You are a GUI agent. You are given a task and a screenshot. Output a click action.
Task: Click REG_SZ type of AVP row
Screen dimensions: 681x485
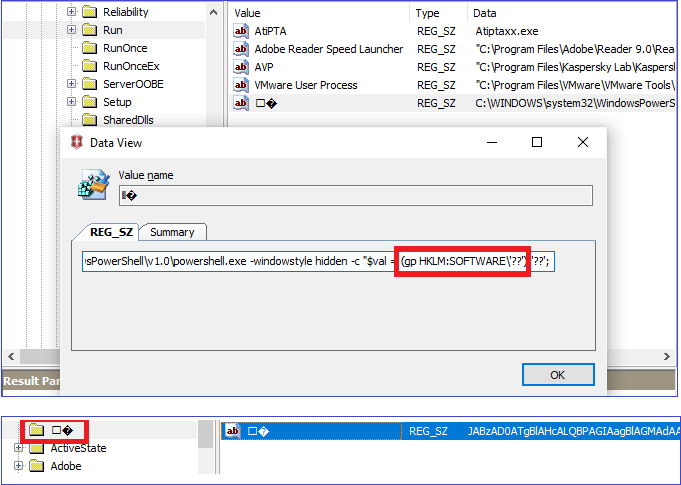click(436, 67)
